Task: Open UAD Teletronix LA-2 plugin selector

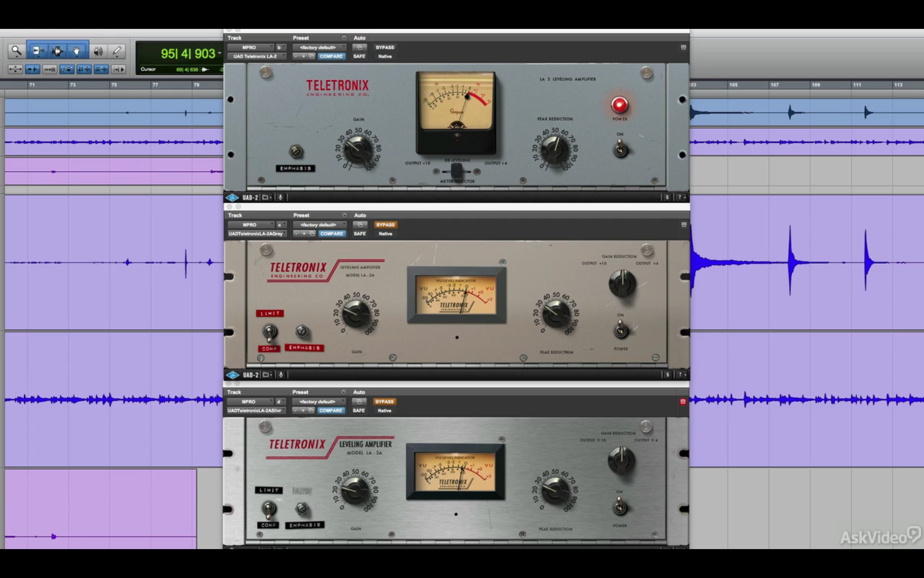Action: tap(257, 56)
